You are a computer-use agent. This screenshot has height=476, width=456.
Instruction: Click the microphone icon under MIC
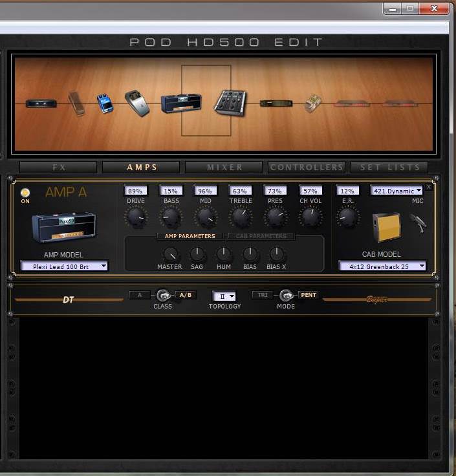[418, 223]
